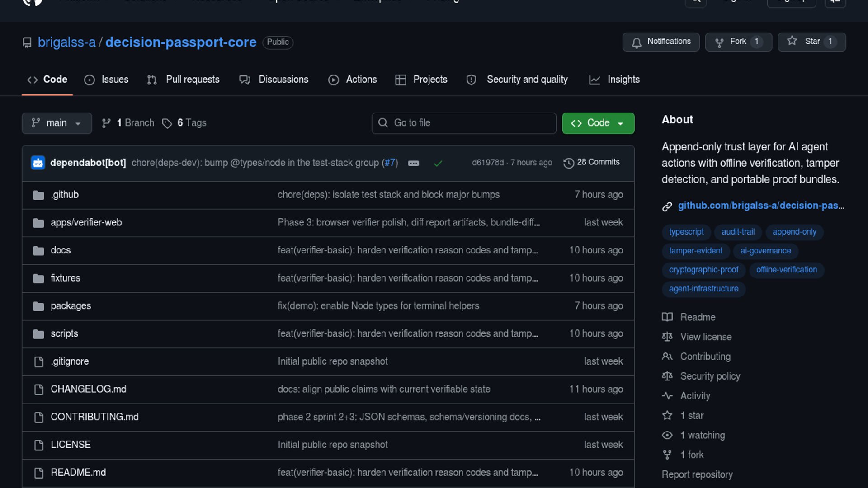
Task: Open the Insights tab
Action: click(x=614, y=80)
